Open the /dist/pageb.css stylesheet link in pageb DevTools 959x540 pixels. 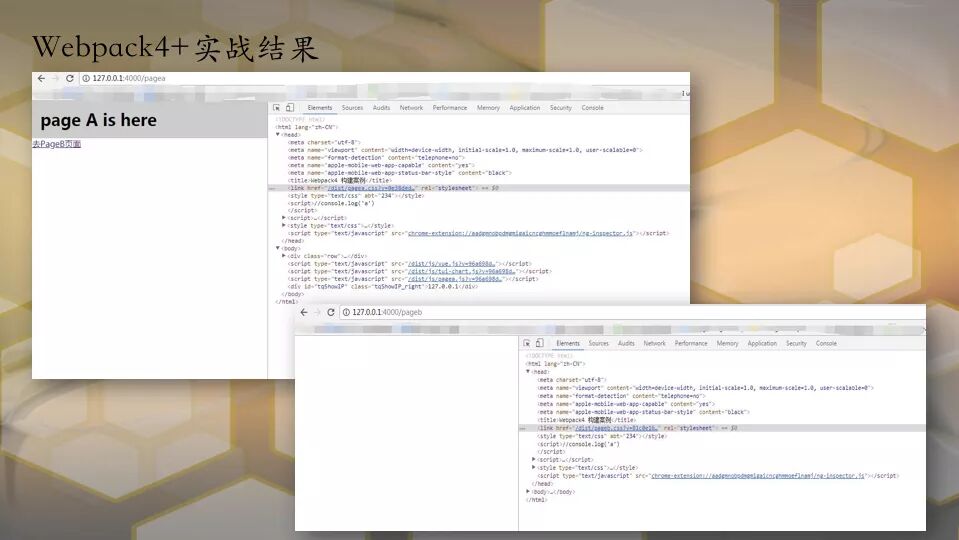pos(616,429)
